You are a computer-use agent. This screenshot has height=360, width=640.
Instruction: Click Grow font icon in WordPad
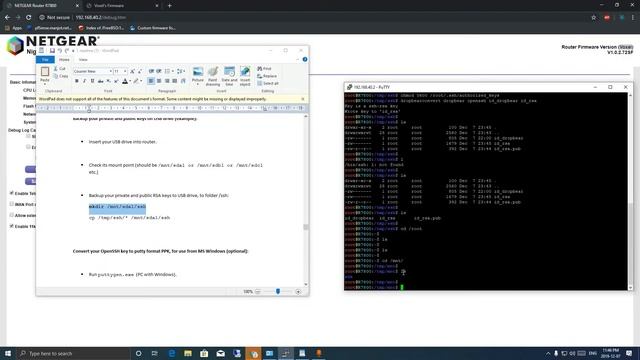[132, 71]
